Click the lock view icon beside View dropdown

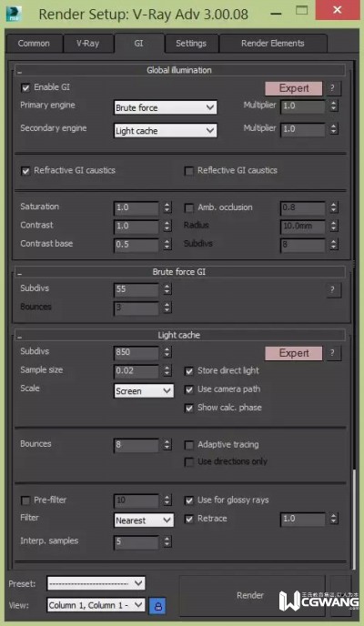[x=157, y=606]
